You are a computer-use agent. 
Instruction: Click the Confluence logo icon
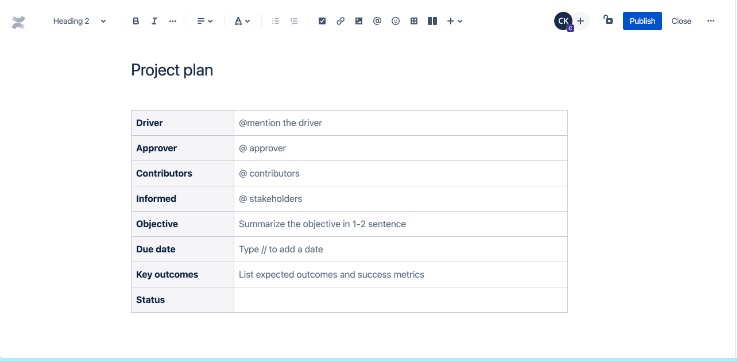(x=18, y=22)
